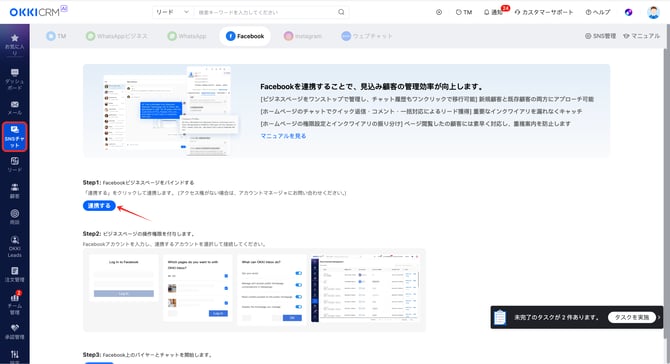The width and height of the screenshot is (670, 364).
Task: Click the search keyword input field
Action: [266, 12]
